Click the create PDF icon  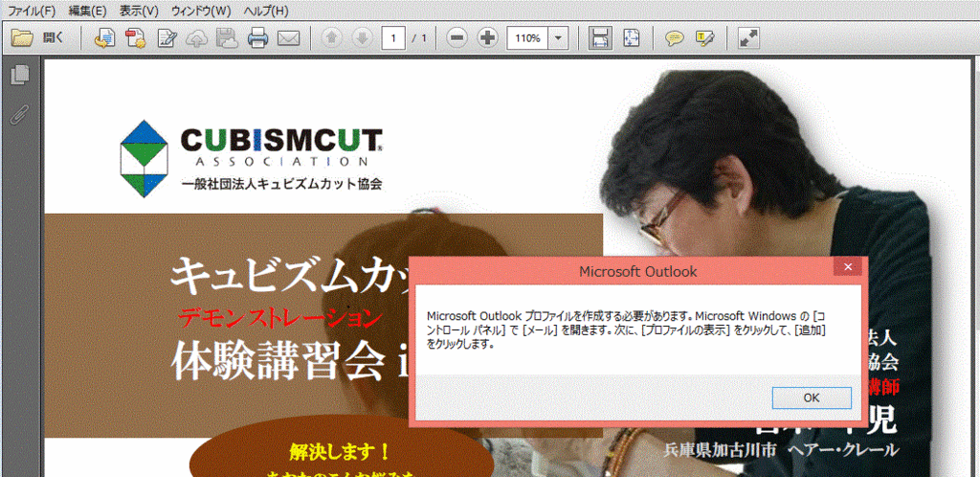coord(135,38)
